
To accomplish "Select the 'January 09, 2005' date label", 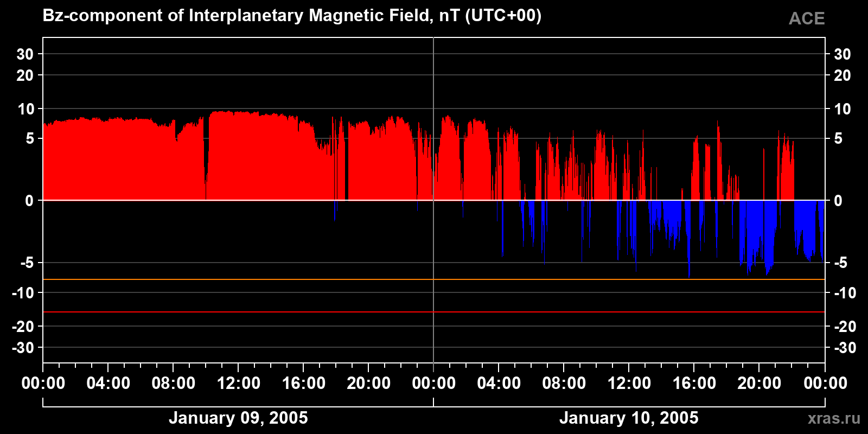I will click(238, 418).
